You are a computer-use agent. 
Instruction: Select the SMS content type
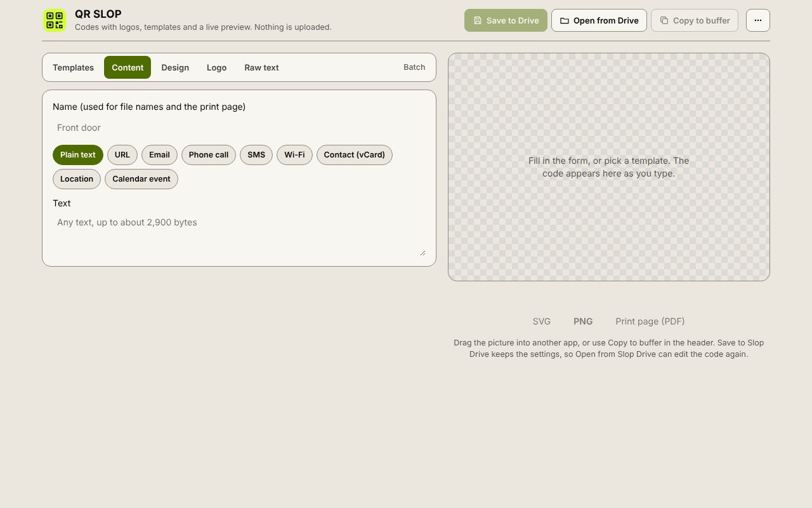point(256,155)
